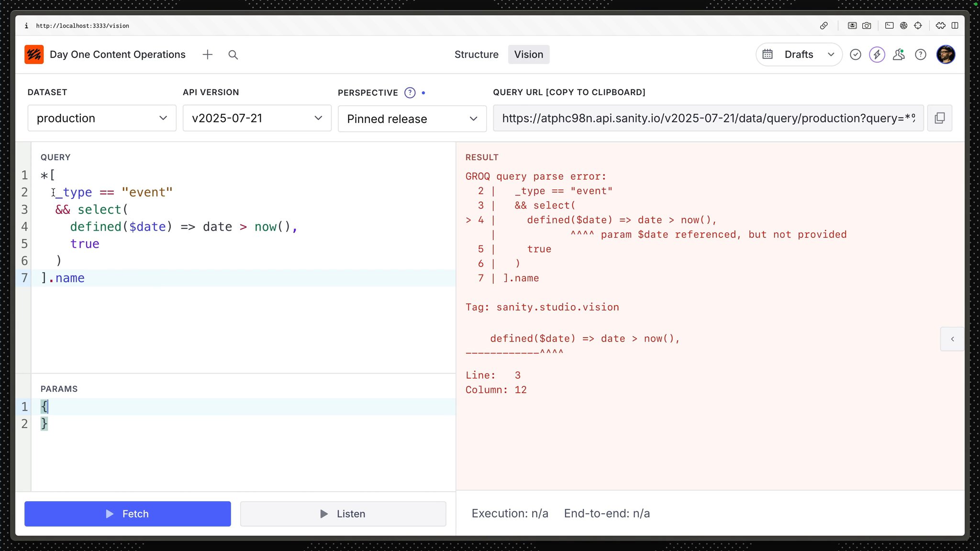Image resolution: width=980 pixels, height=551 pixels.
Task: Open the extensions puzzle icon
Action: pyautogui.click(x=941, y=26)
